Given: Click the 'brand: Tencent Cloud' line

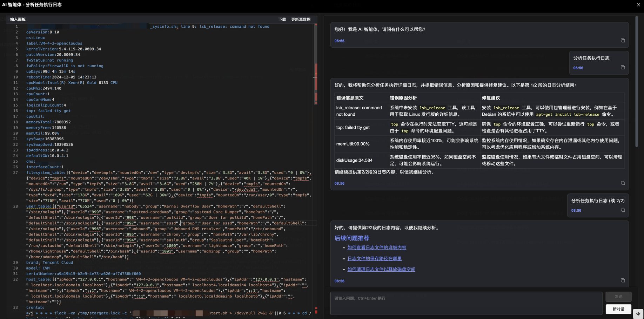Looking at the screenshot, I should click(49, 263).
